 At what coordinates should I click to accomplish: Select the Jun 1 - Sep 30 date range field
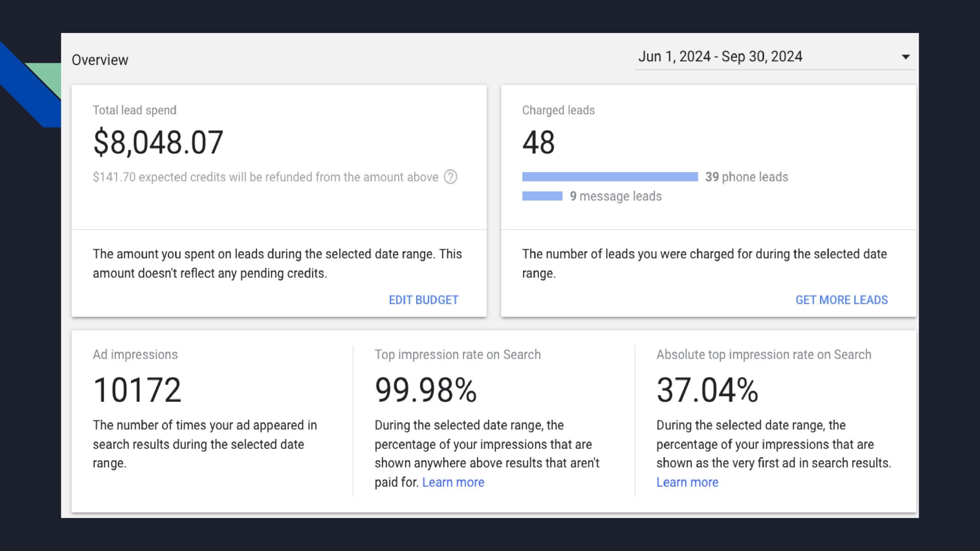point(720,57)
